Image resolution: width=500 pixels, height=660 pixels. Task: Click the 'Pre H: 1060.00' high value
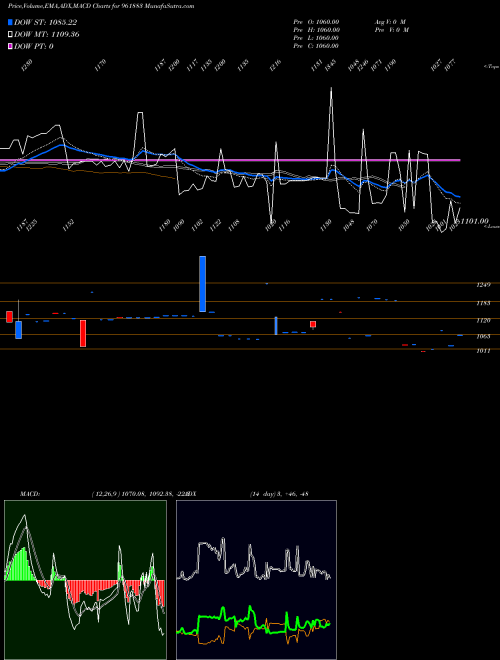click(316, 30)
